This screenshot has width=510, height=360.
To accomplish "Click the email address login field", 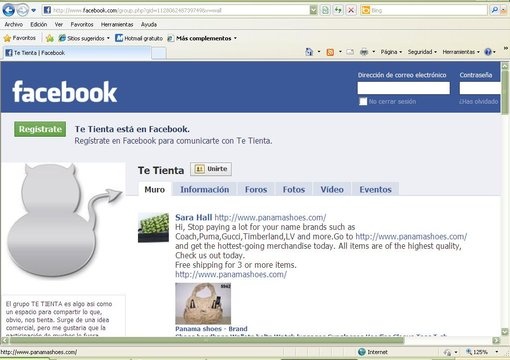I will [x=403, y=88].
